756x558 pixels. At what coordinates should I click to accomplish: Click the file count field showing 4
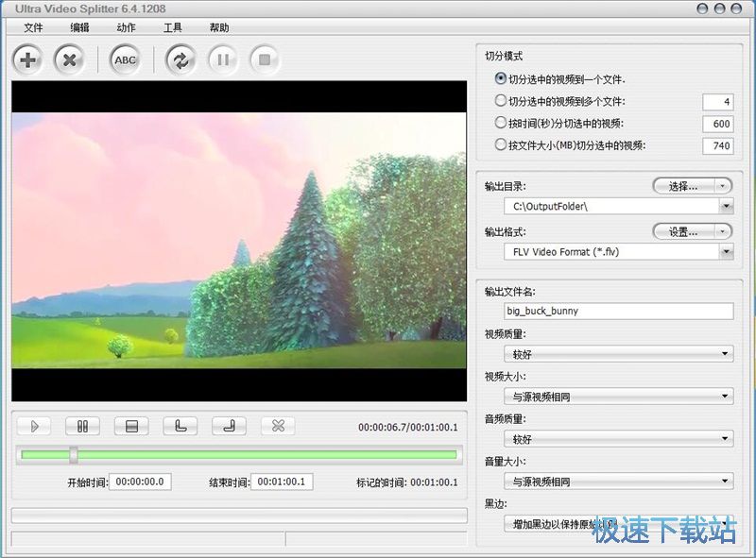[x=718, y=102]
